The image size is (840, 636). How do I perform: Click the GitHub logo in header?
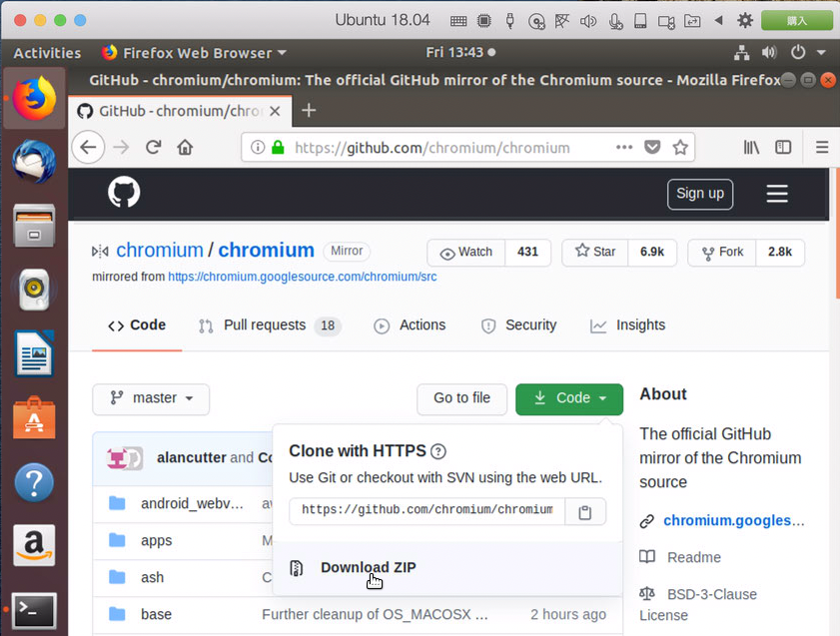point(124,193)
